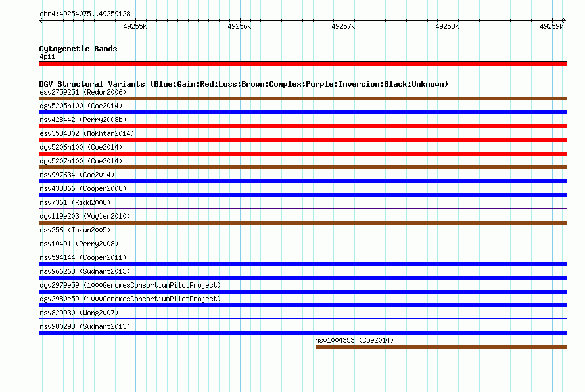This screenshot has height=392, width=585.
Task: Click the thin purple line under nsv256
Action: [302, 236]
